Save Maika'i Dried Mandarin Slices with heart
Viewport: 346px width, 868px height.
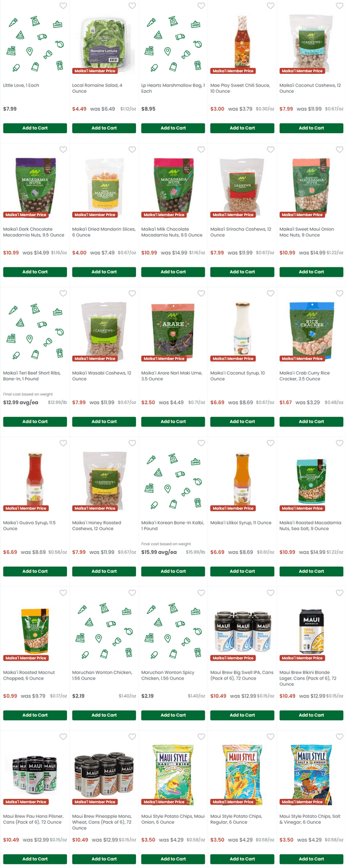point(132,150)
